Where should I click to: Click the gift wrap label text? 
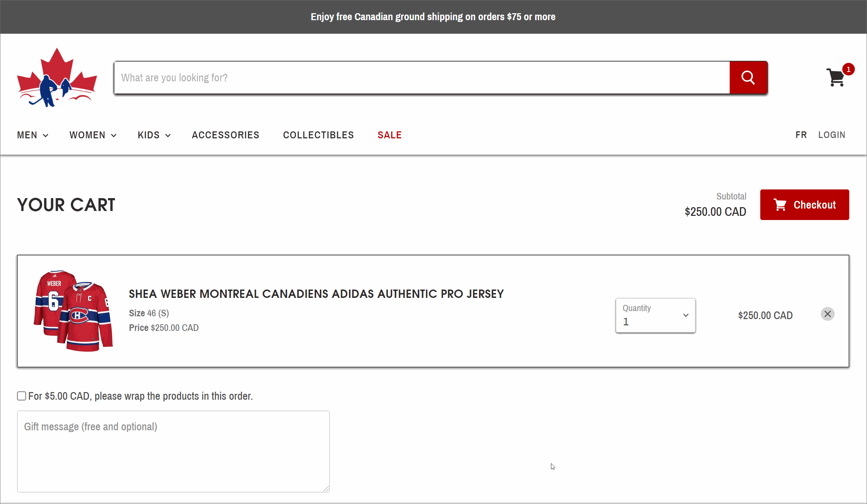click(140, 396)
